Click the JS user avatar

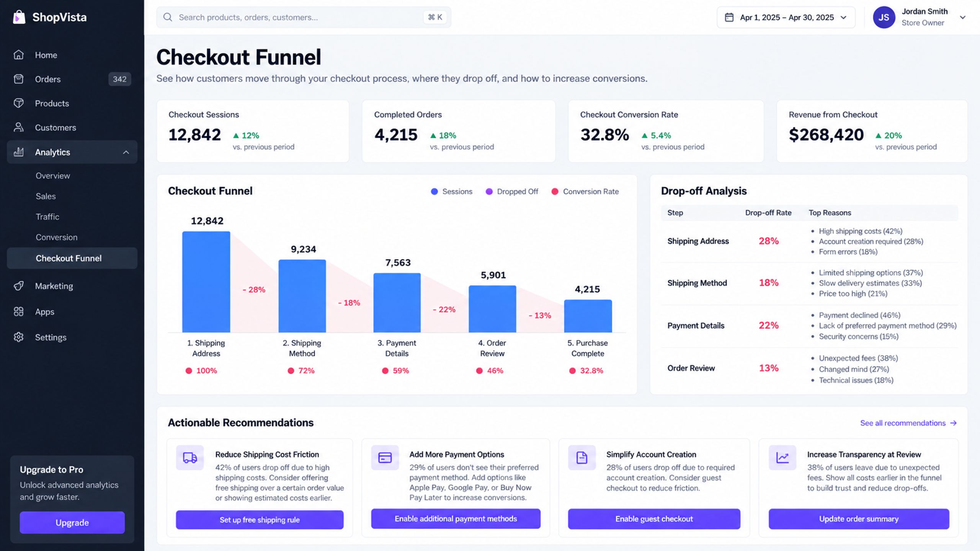[x=884, y=17]
